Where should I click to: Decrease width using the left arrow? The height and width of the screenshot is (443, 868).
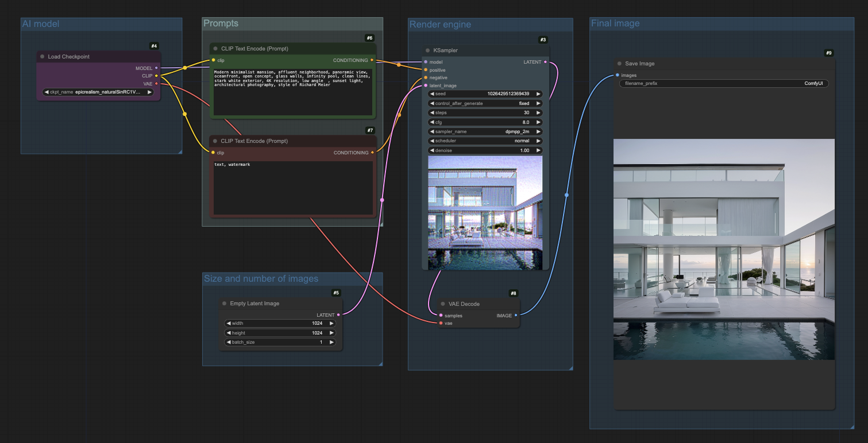click(x=228, y=323)
